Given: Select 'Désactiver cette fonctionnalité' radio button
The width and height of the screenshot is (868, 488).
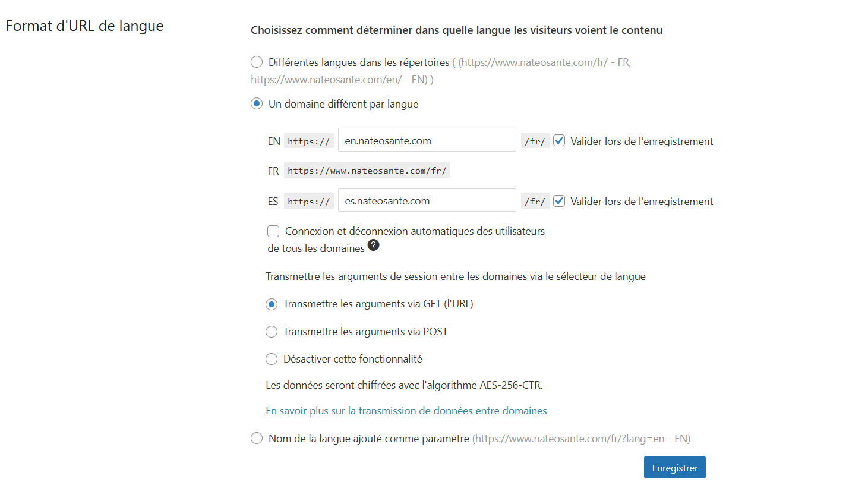Looking at the screenshot, I should (x=272, y=359).
